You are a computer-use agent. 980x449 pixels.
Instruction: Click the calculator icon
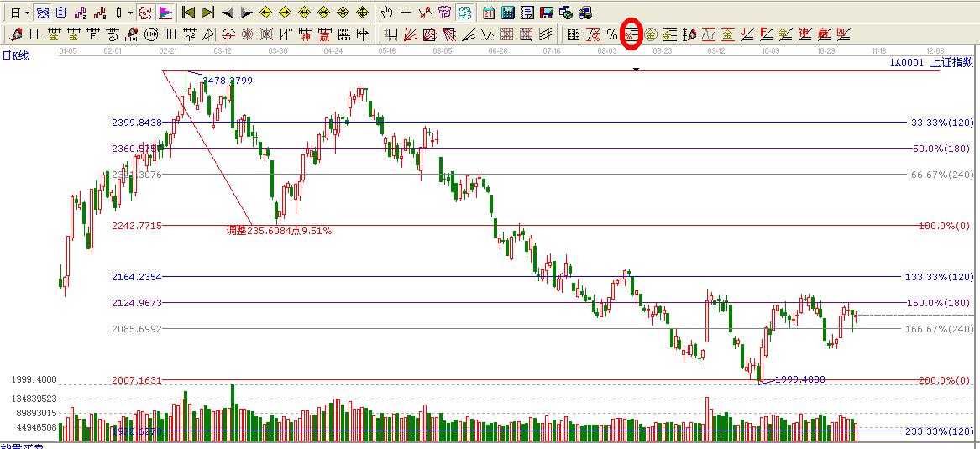[508, 13]
